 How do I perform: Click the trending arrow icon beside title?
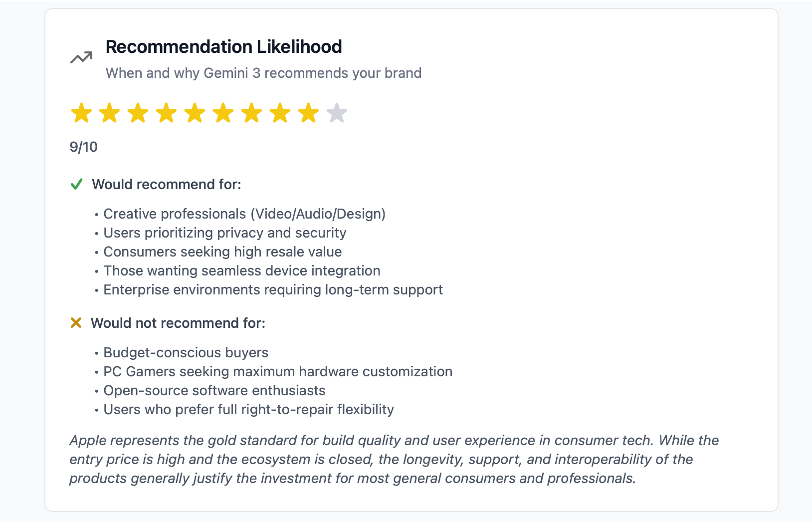coord(81,58)
